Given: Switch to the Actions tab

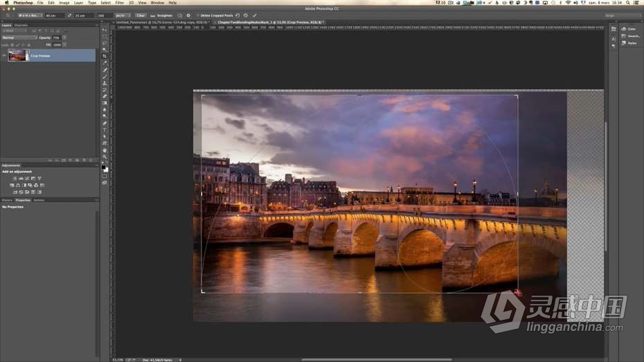Looking at the screenshot, I should pyautogui.click(x=39, y=200).
